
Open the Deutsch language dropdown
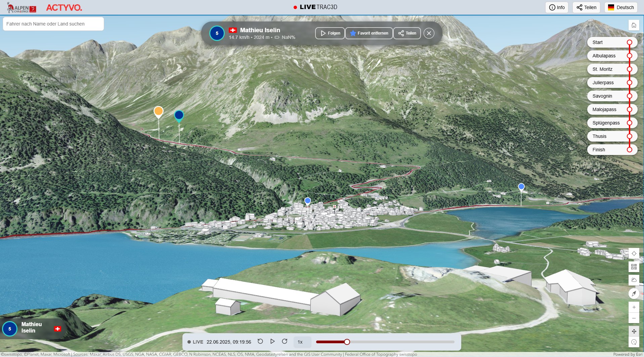click(x=620, y=7)
